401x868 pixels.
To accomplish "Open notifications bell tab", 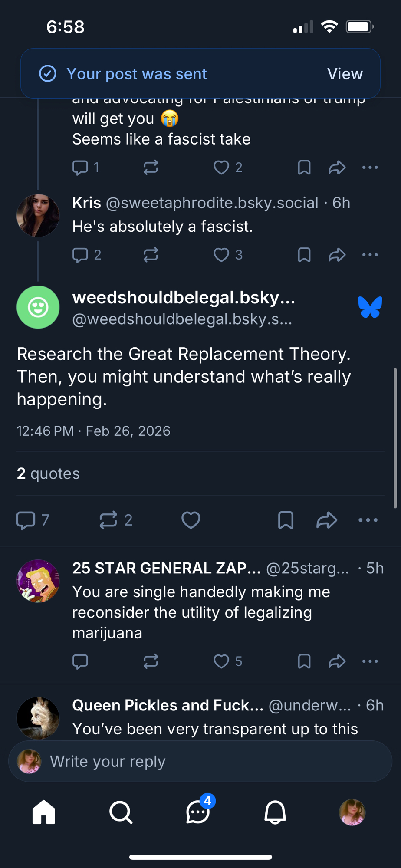I will tap(275, 812).
